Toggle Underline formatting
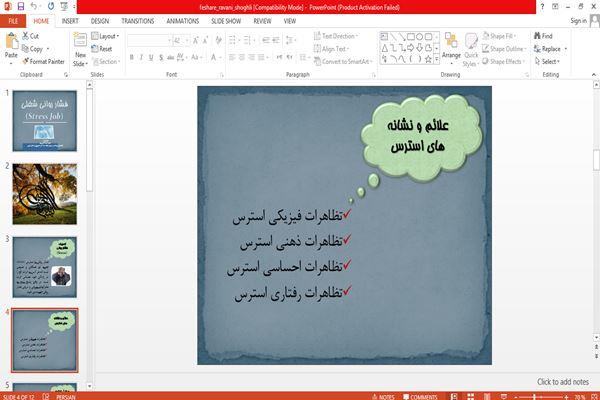The width and height of the screenshot is (600, 400). point(151,57)
